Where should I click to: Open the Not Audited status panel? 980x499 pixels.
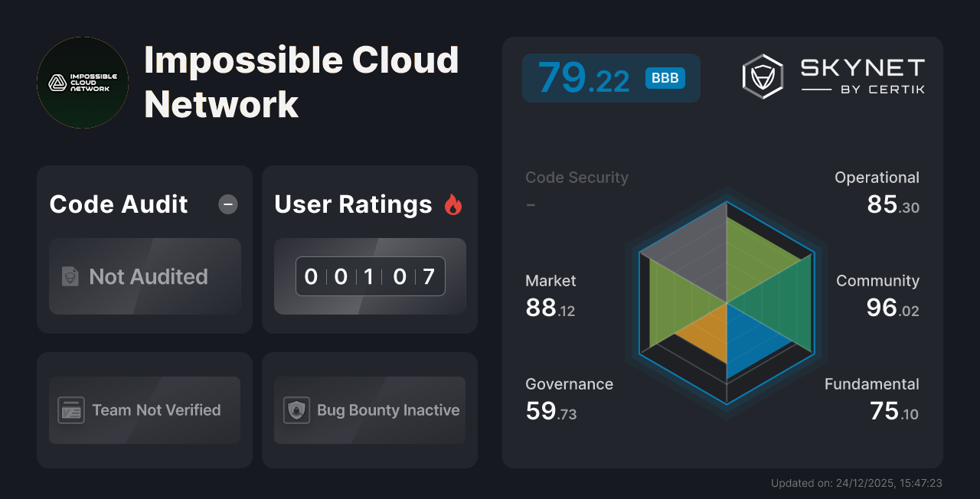(145, 276)
